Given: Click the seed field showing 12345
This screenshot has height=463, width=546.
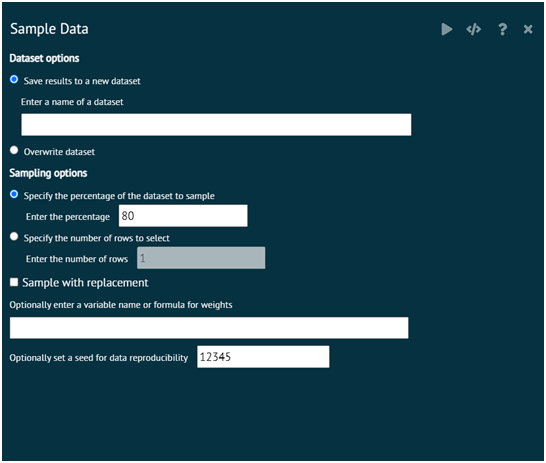Looking at the screenshot, I should pyautogui.click(x=263, y=357).
